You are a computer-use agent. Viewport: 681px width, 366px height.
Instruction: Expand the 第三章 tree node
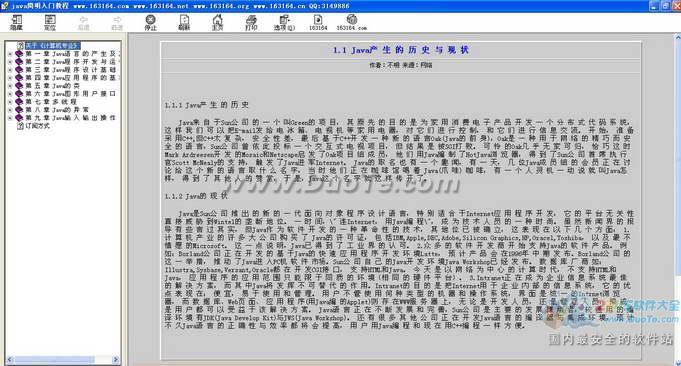[10, 70]
